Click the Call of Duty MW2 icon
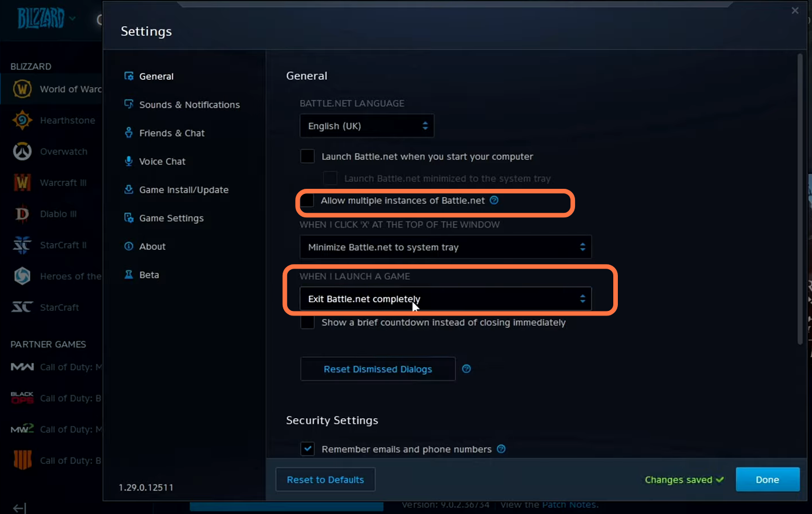812x514 pixels. [x=22, y=429]
